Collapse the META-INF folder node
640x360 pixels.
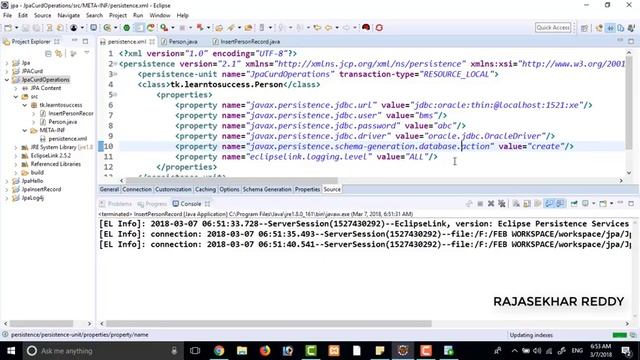(x=24, y=130)
